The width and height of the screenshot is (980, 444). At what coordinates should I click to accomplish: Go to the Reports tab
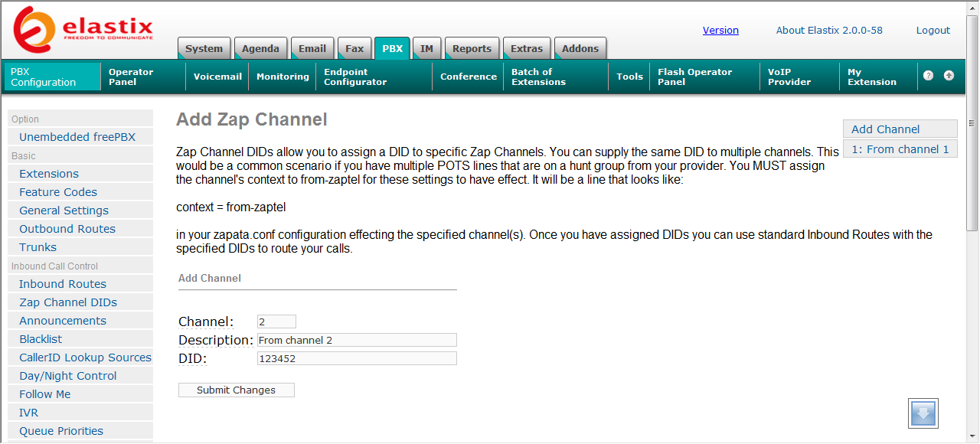point(472,48)
